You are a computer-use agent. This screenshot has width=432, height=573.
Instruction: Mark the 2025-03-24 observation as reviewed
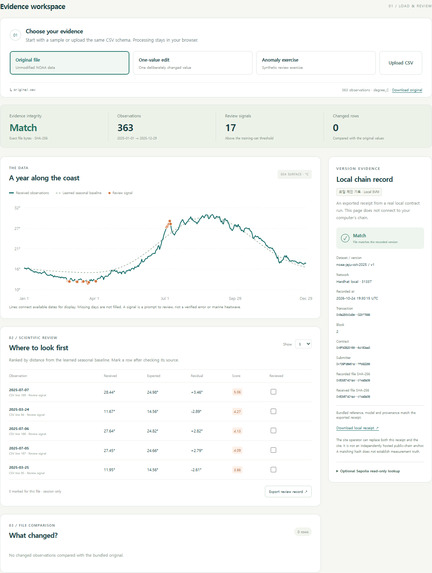(273, 411)
